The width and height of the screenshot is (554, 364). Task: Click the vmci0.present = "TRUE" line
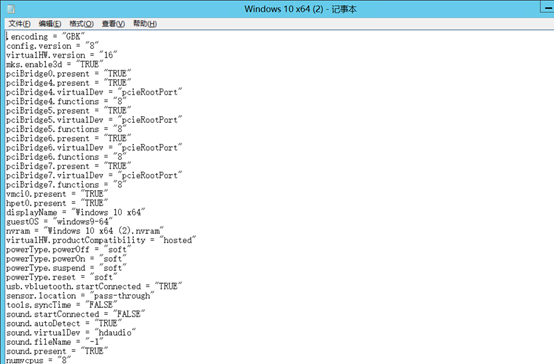click(x=57, y=194)
